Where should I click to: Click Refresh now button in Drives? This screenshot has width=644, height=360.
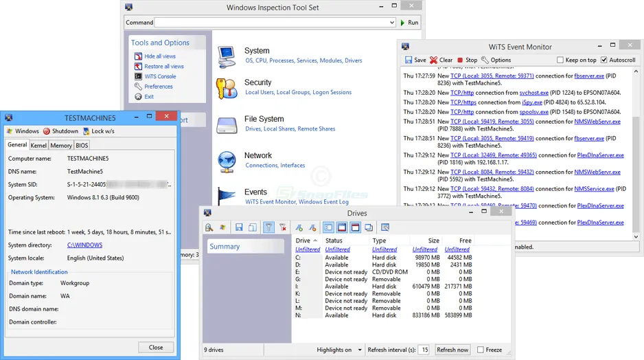click(x=452, y=350)
